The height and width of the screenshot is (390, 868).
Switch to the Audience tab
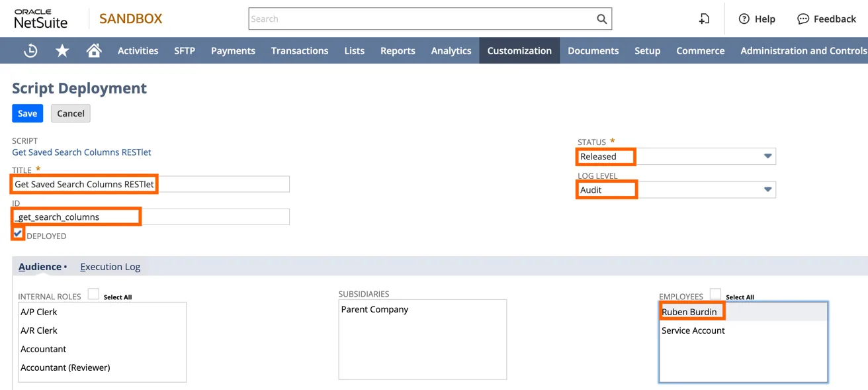click(x=40, y=266)
